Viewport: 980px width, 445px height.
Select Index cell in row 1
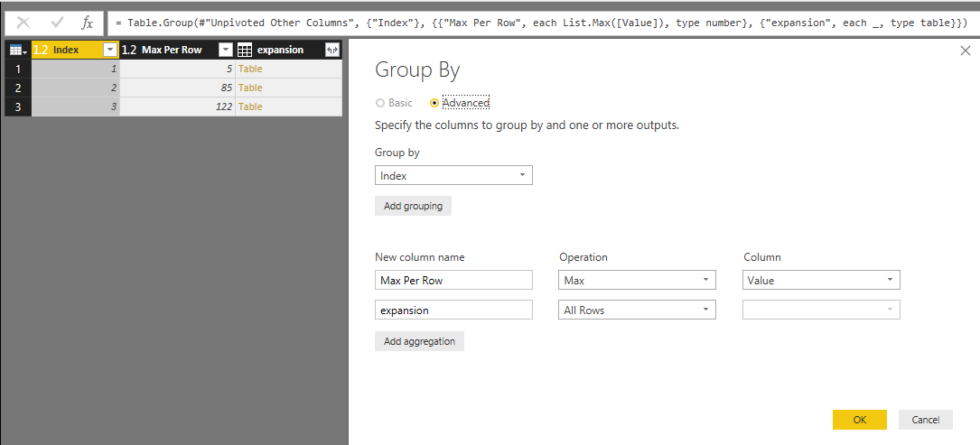pyautogui.click(x=75, y=69)
